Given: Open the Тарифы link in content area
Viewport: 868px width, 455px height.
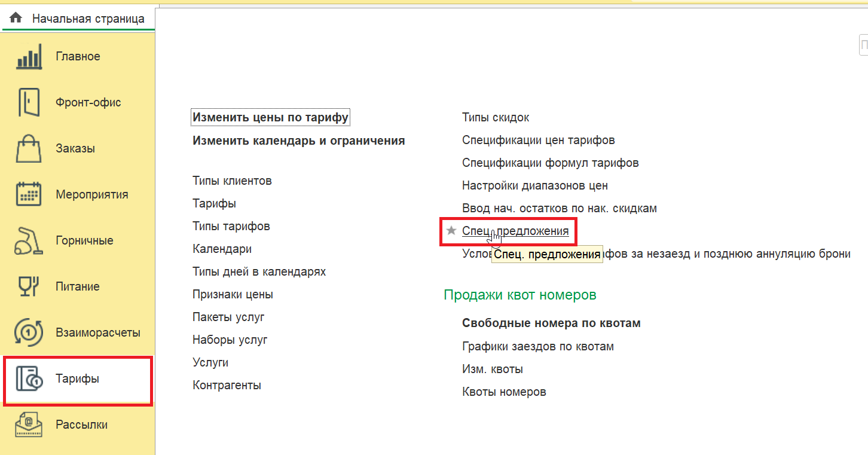Looking at the screenshot, I should (214, 203).
